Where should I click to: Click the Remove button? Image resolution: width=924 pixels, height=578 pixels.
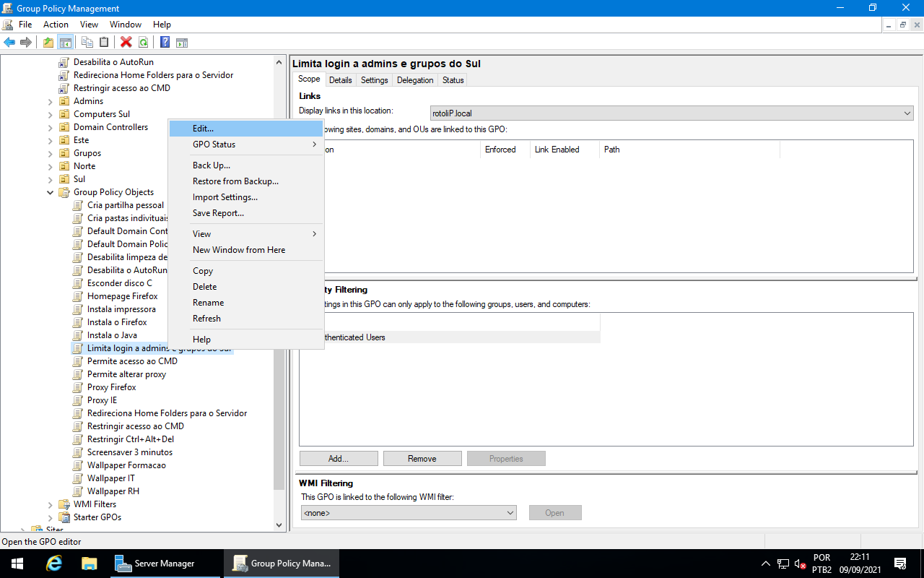pyautogui.click(x=422, y=459)
